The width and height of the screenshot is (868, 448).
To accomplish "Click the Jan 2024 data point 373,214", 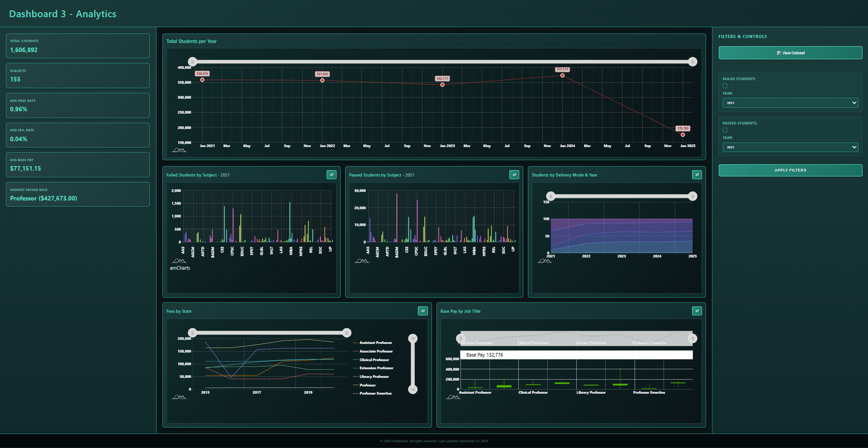I will click(x=563, y=76).
